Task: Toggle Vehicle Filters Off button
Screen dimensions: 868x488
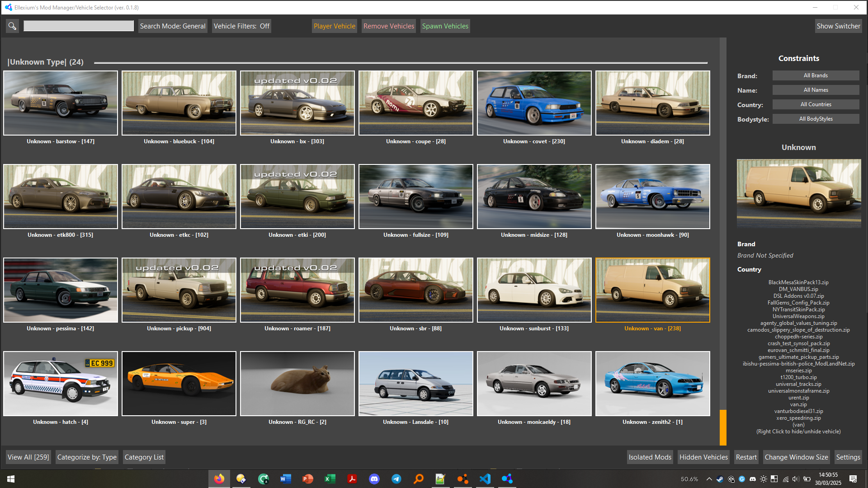Action: [241, 26]
